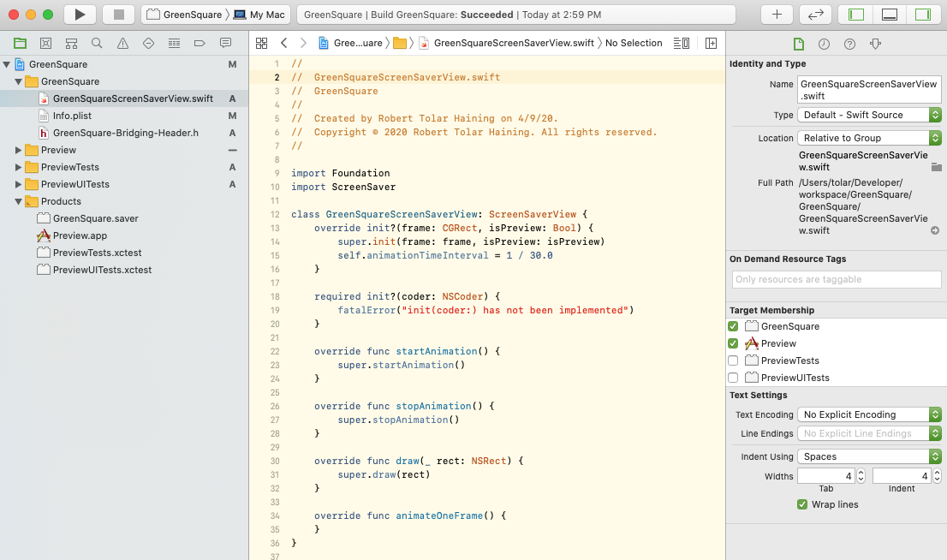
Task: Click the Run build button
Action: click(x=80, y=15)
